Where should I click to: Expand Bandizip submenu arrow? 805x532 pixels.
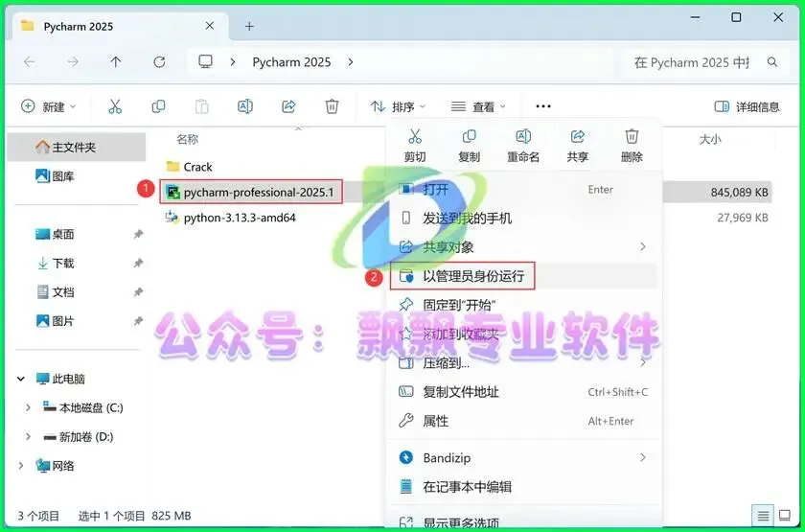[643, 457]
